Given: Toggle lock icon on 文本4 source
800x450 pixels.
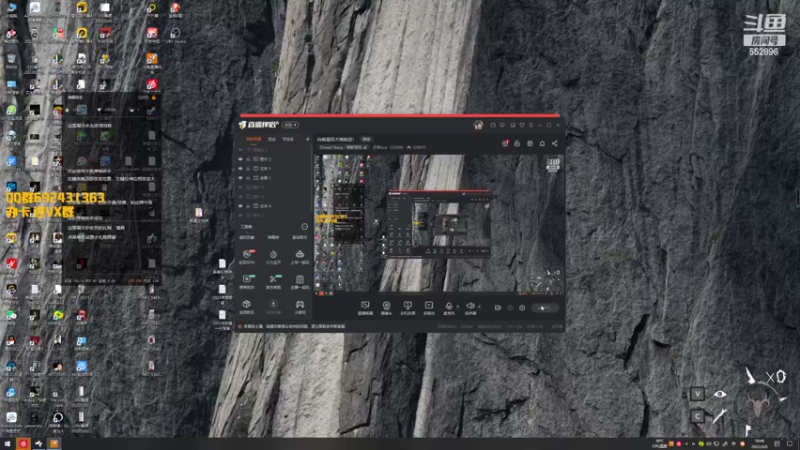Looking at the screenshot, I should pos(248,206).
